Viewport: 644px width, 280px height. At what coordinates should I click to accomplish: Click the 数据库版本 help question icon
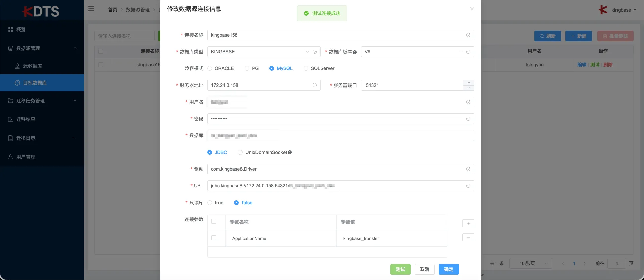(x=355, y=52)
